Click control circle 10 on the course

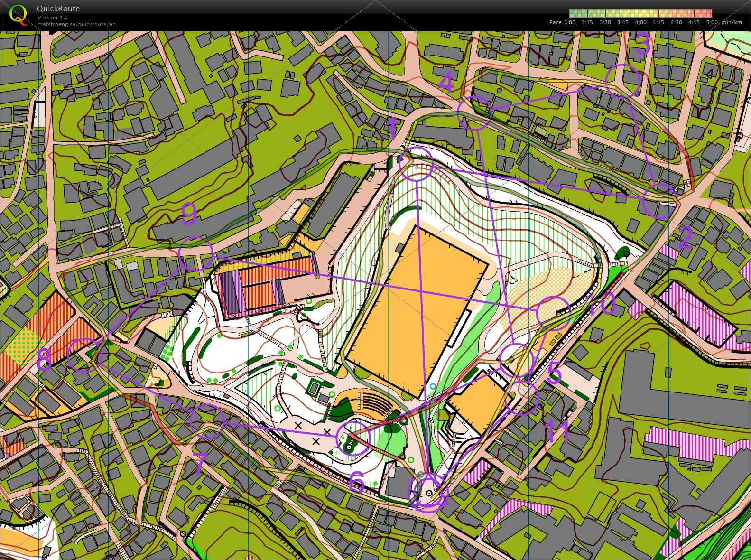[553, 313]
